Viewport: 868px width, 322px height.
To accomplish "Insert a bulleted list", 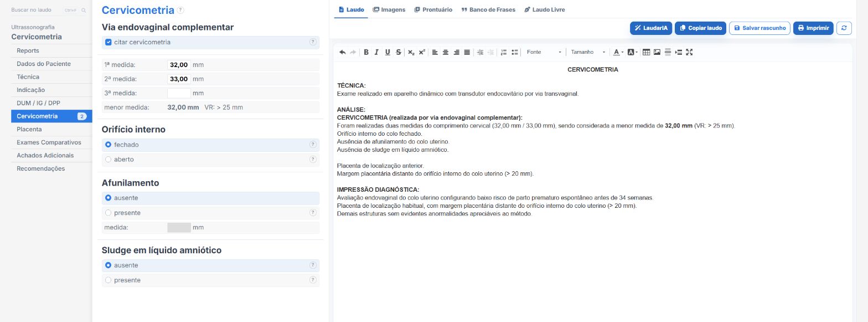I will [515, 52].
